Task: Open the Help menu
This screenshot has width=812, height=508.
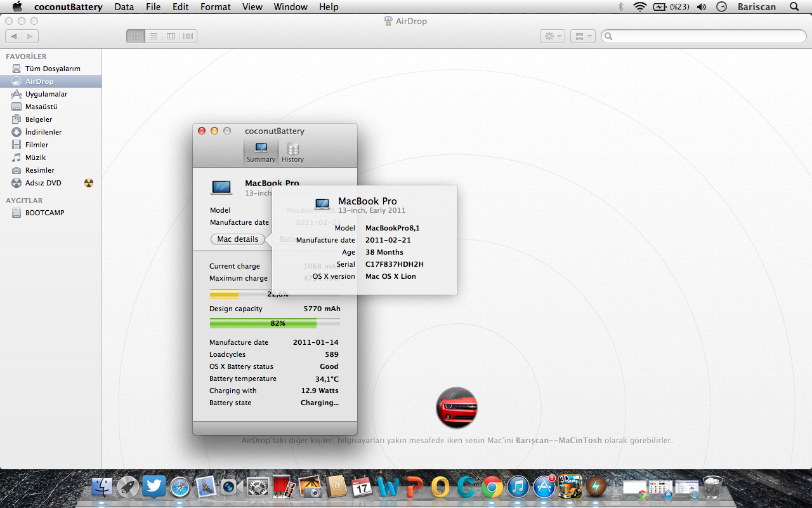Action: pos(329,7)
